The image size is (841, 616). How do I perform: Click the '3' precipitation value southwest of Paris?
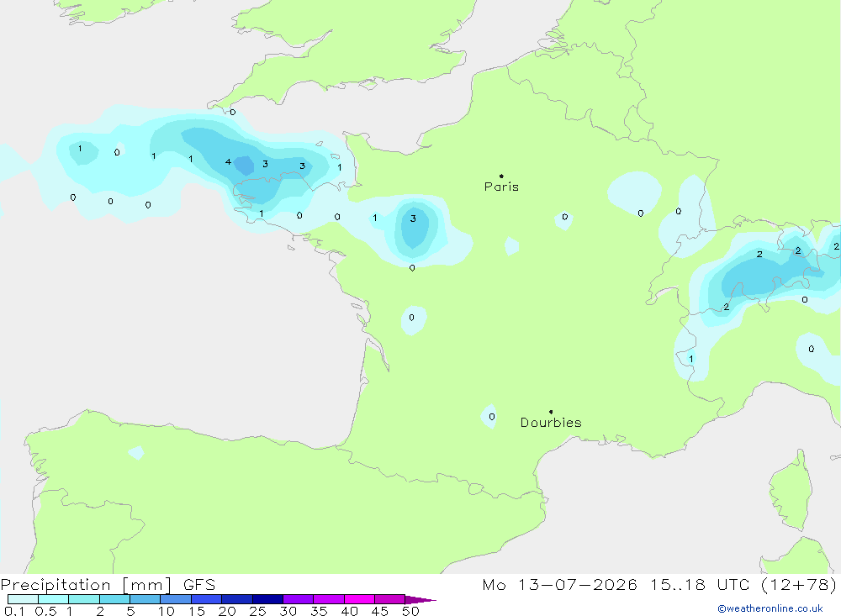(x=413, y=218)
